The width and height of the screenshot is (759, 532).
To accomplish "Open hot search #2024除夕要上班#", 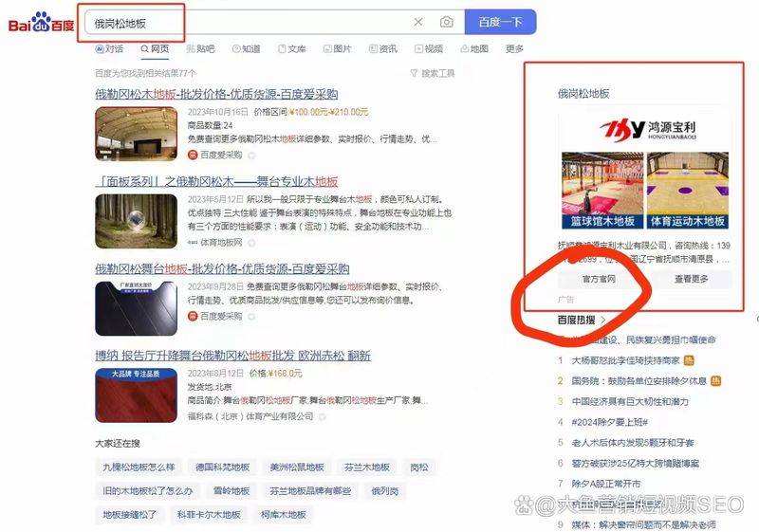I will pyautogui.click(x=610, y=422).
